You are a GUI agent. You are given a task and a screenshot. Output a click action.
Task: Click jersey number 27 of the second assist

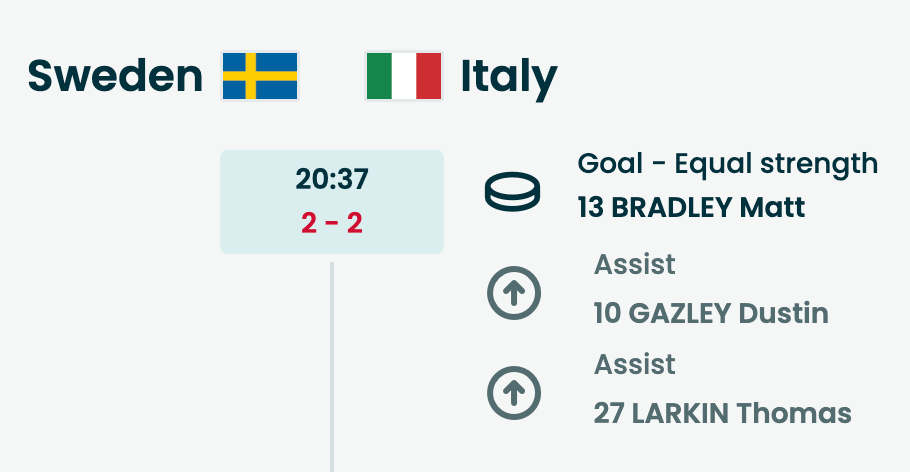tap(608, 413)
